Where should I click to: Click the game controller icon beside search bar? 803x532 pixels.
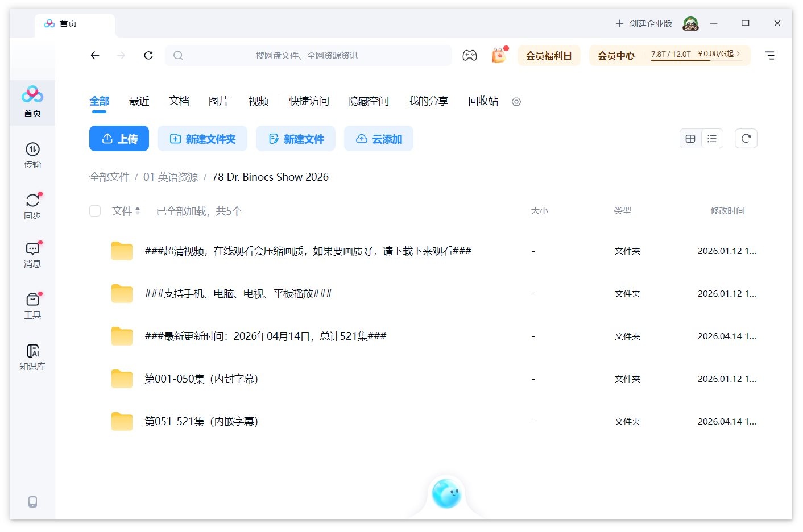tap(469, 55)
